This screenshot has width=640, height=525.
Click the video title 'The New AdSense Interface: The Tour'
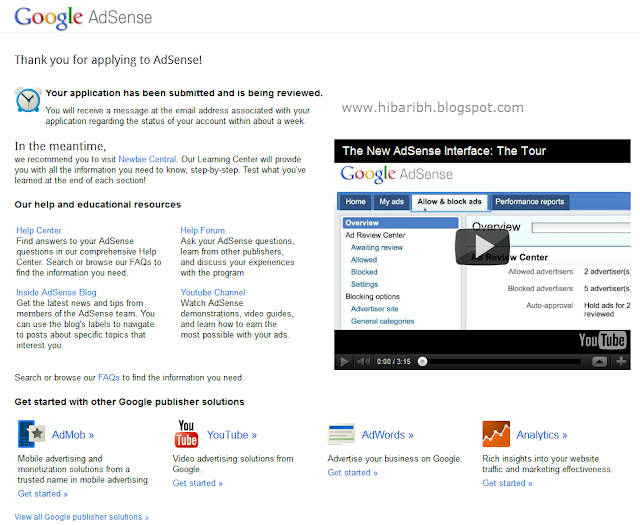click(x=444, y=151)
